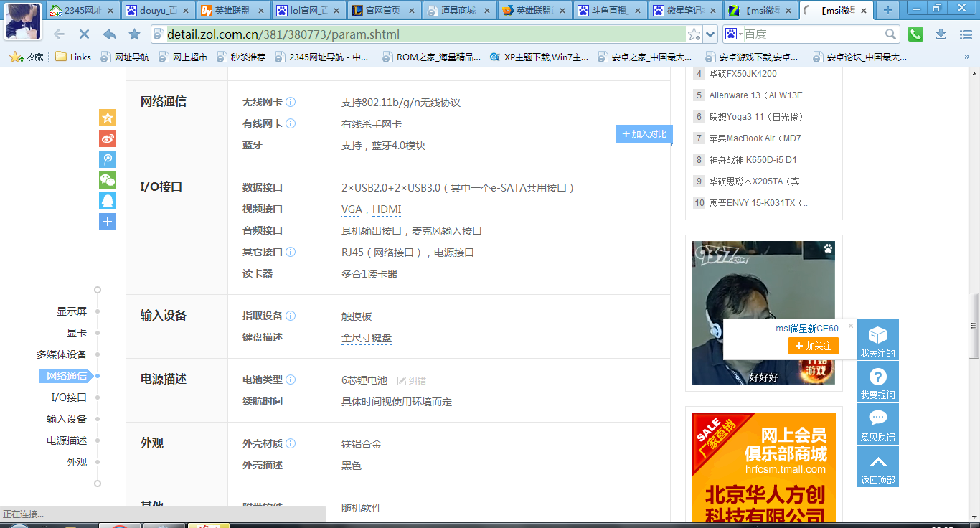980x528 pixels.
Task: Switch to the 斗鱼直播 tab
Action: pyautogui.click(x=610, y=11)
